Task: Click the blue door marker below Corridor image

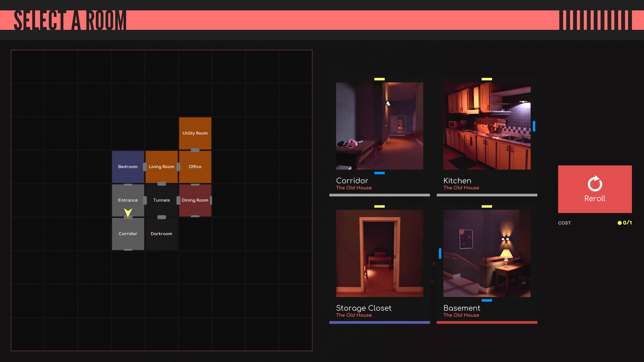Action: tap(379, 173)
